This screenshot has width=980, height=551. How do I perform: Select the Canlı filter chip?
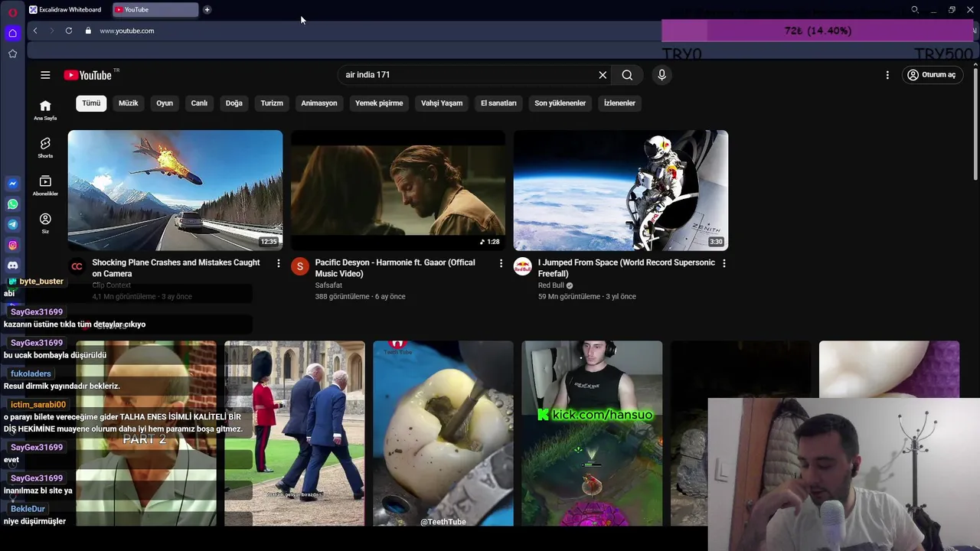tap(199, 103)
